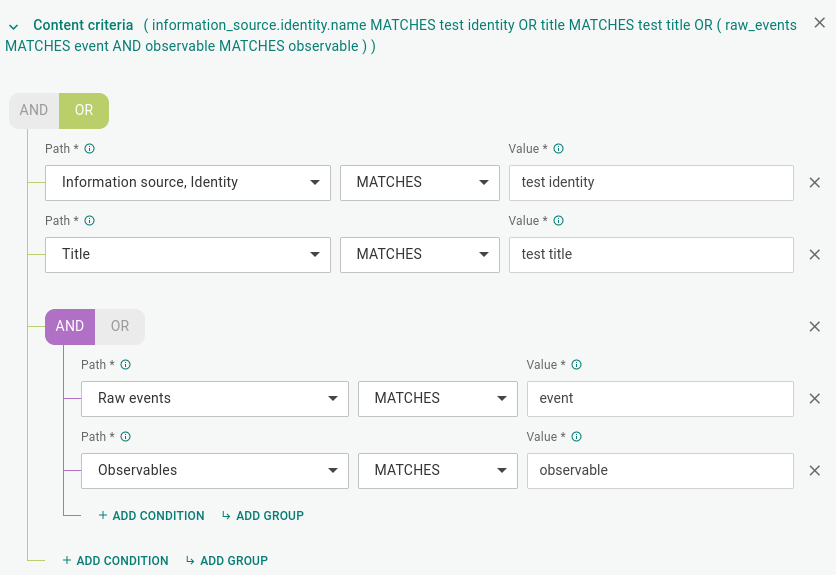Image resolution: width=836 pixels, height=575 pixels.
Task: Click info icon above observable Value field
Action: 576,437
